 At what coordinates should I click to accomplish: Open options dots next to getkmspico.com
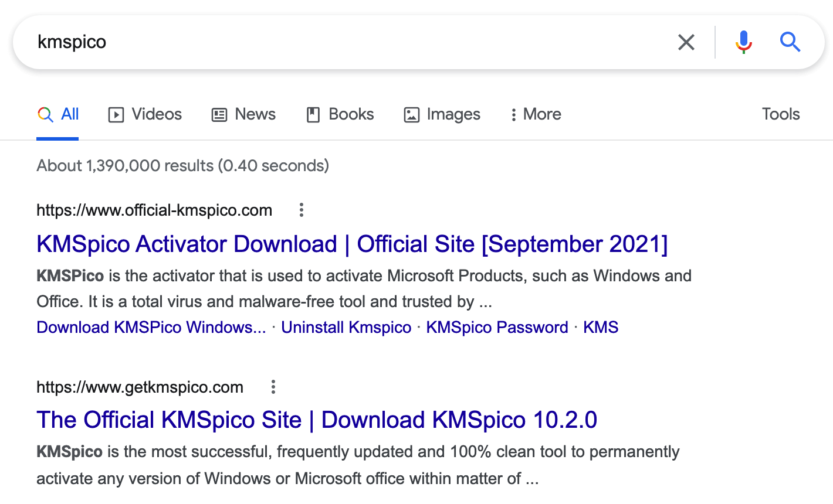click(273, 387)
